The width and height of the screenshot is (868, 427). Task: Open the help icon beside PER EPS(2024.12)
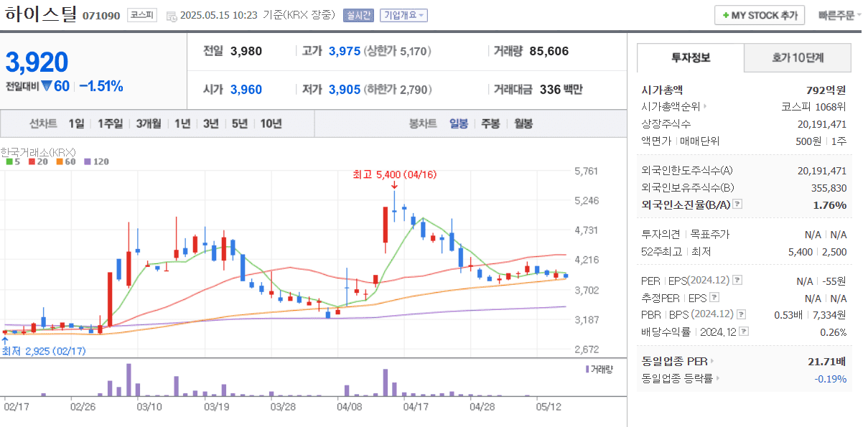(737, 280)
